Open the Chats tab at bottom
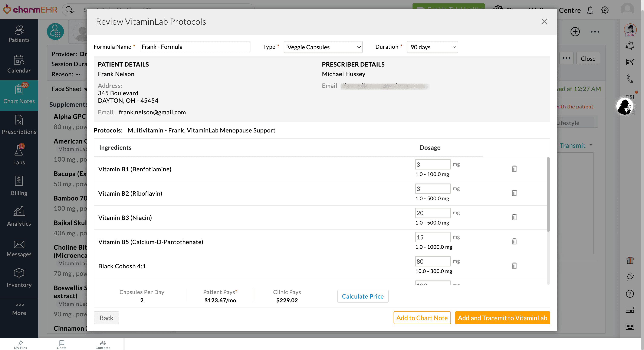The width and height of the screenshot is (644, 350). coord(61,344)
